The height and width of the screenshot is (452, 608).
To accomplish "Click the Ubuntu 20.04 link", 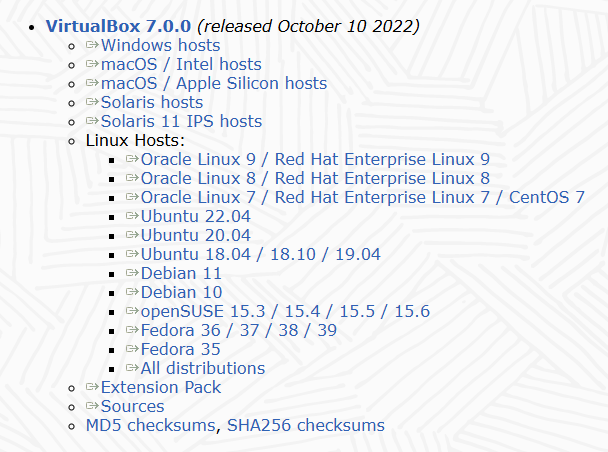I will coord(195,235).
